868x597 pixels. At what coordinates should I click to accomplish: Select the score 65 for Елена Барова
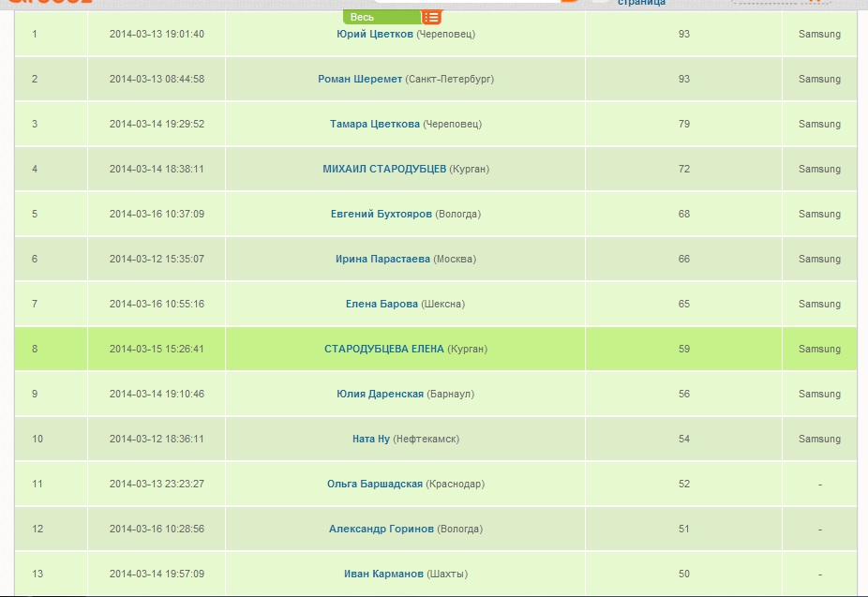click(684, 304)
